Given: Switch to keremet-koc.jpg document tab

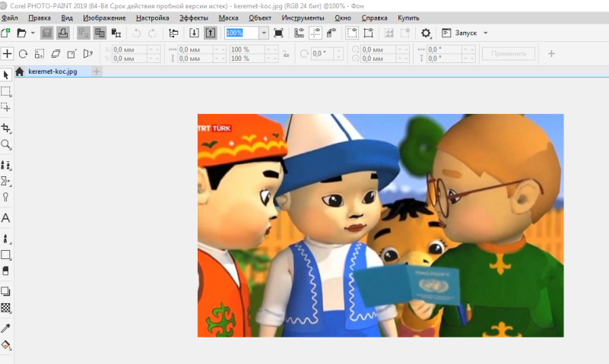Looking at the screenshot, I should point(52,71).
